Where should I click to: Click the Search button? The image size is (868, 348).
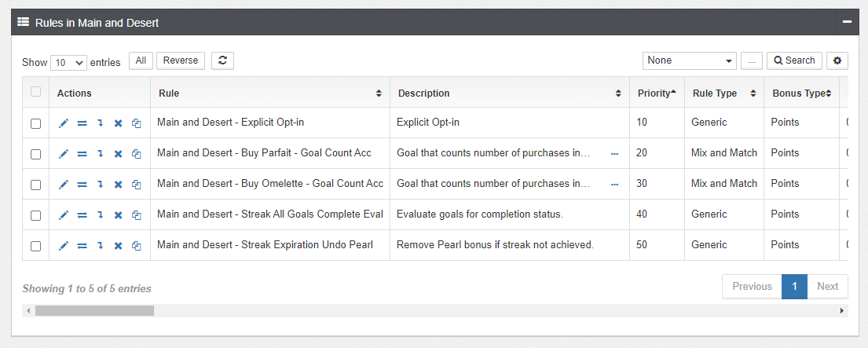794,60
